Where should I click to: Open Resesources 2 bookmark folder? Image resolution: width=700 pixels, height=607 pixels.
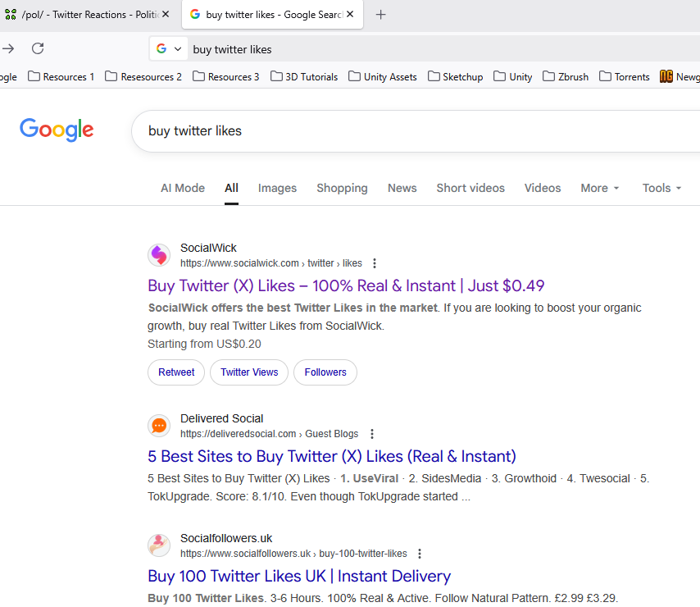143,77
